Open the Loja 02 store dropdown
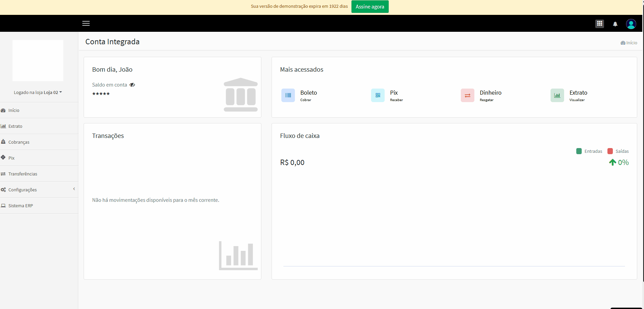The image size is (644, 309). point(53,92)
